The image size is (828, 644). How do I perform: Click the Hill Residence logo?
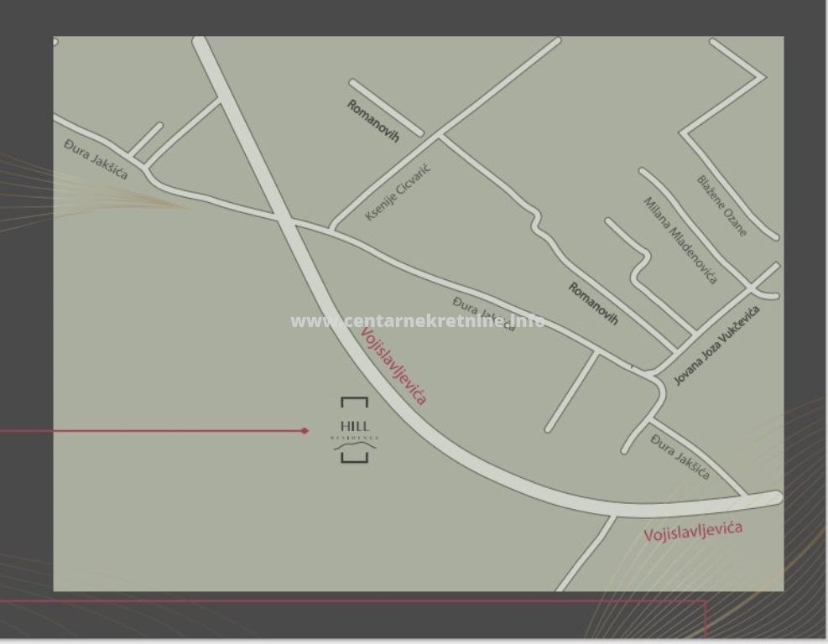coord(354,430)
